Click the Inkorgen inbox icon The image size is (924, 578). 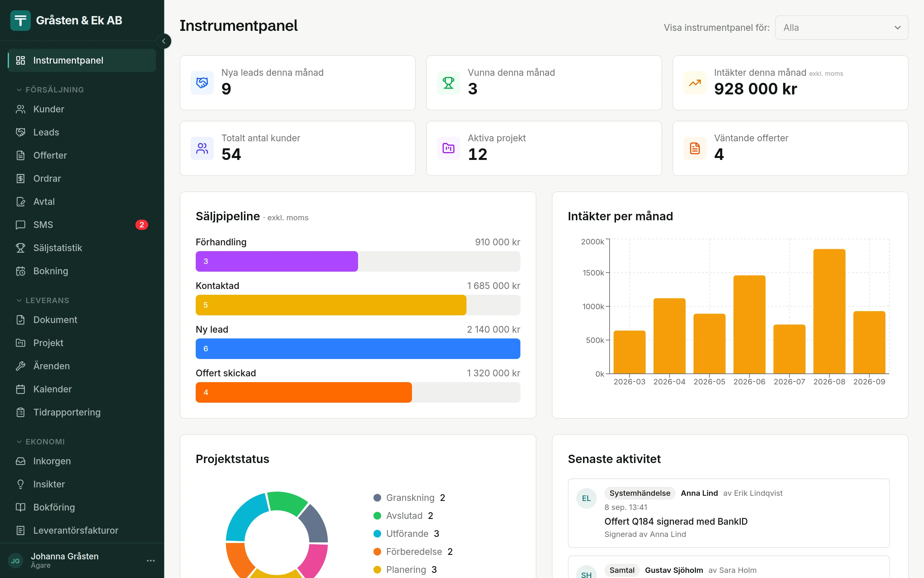21,461
